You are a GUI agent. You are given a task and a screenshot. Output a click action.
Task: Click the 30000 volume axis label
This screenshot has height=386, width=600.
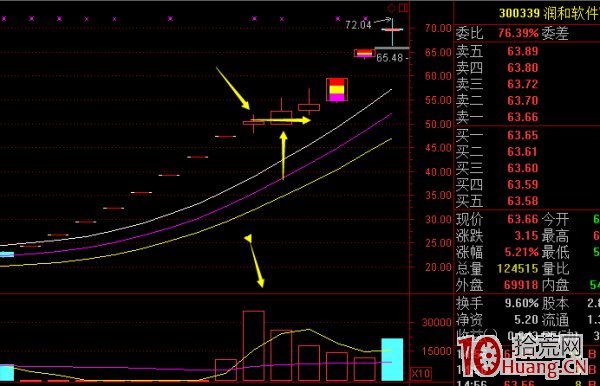(437, 322)
